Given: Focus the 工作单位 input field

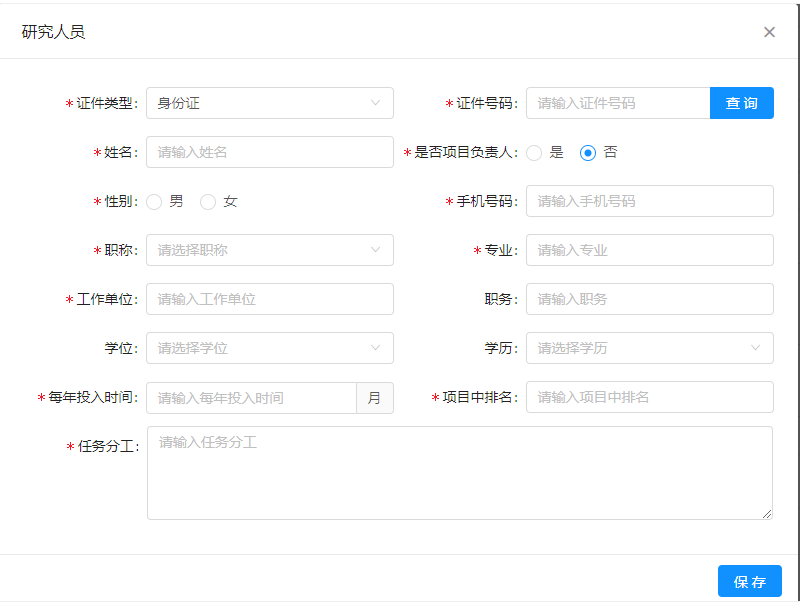Looking at the screenshot, I should 270,299.
